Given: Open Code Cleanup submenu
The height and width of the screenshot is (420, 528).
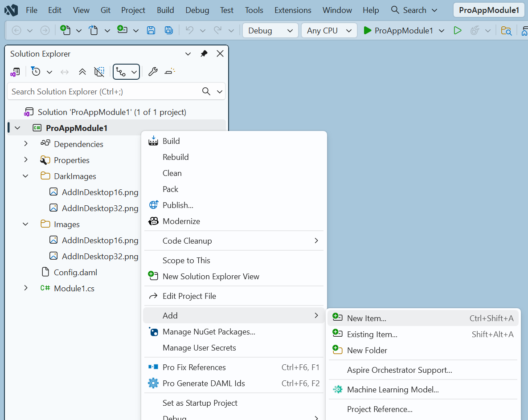Looking at the screenshot, I should point(233,241).
